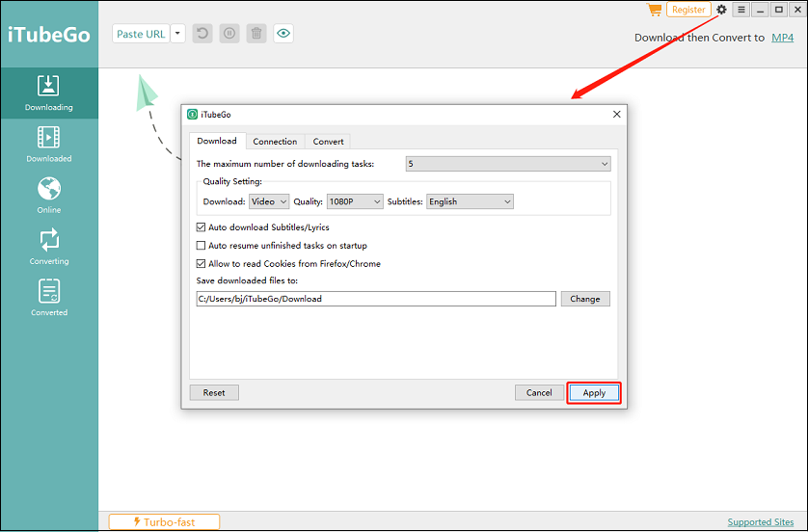Click the pause all downloads icon
Viewport: 808px width, 532px height.
[x=229, y=34]
